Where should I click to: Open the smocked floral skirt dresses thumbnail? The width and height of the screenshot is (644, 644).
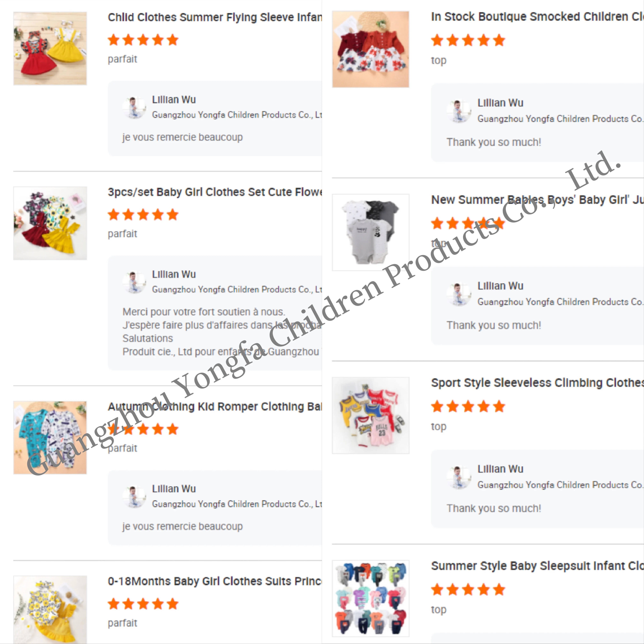click(371, 49)
